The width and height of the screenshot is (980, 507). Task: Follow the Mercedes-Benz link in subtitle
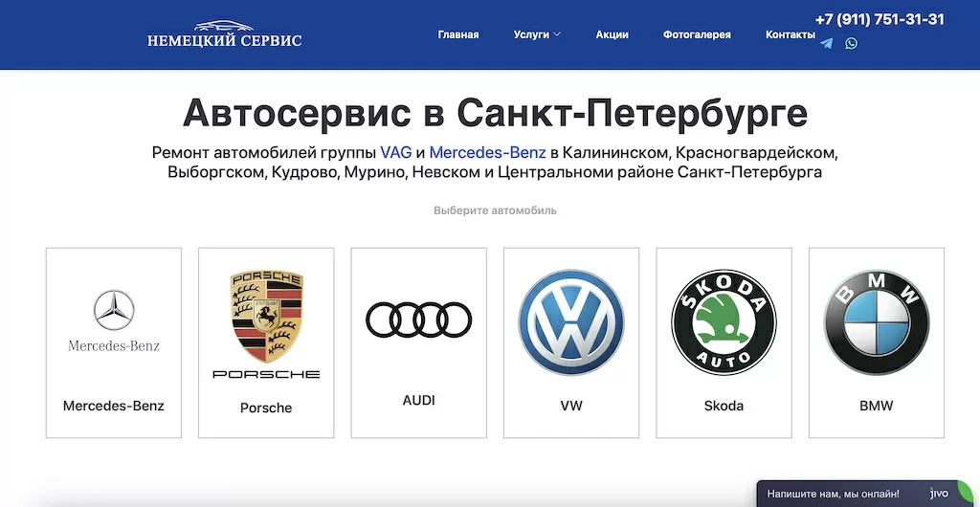[x=487, y=153]
